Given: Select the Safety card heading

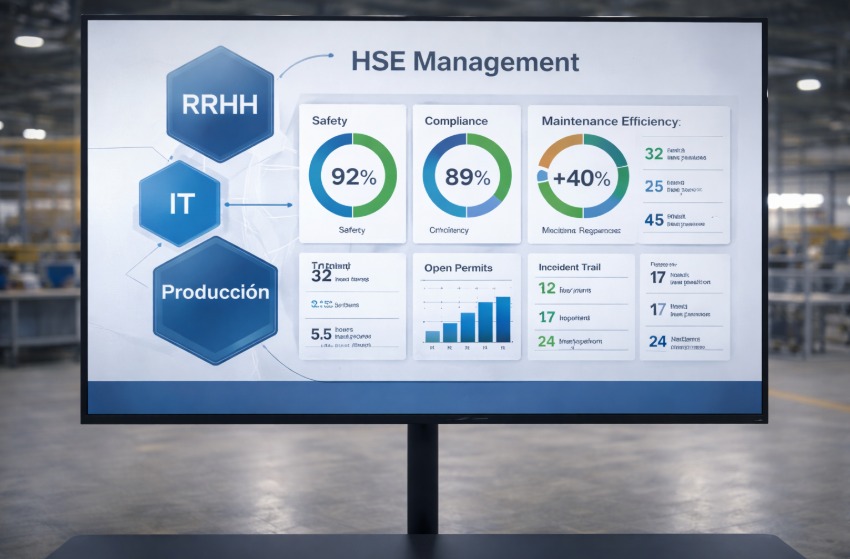Looking at the screenshot, I should coord(330,121).
